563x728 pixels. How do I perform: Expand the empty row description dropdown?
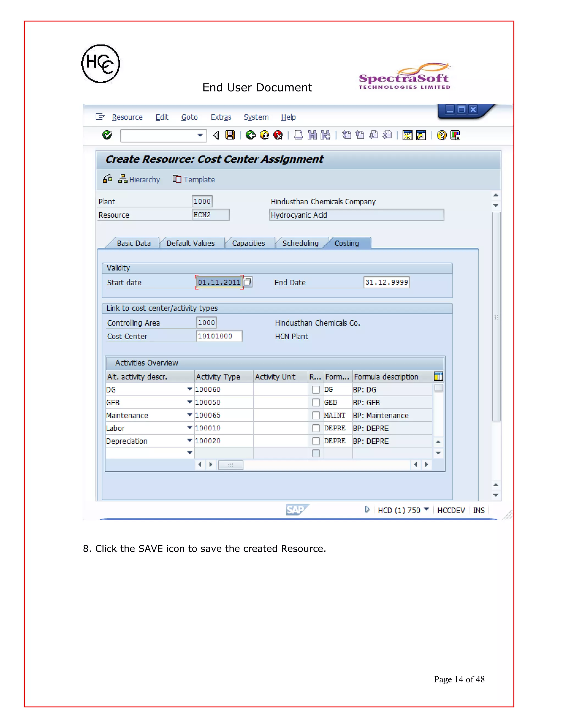[x=189, y=453]
